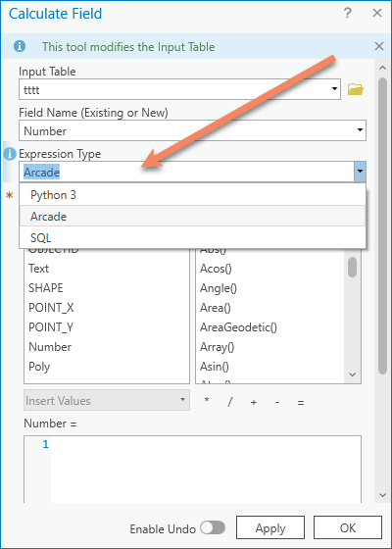Insert the plus operator
392x549 pixels.
(x=254, y=402)
